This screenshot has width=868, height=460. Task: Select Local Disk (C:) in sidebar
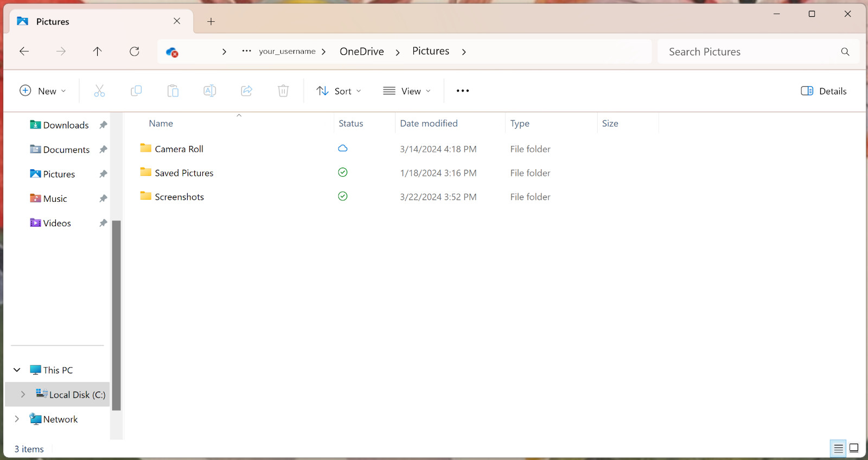(58, 394)
